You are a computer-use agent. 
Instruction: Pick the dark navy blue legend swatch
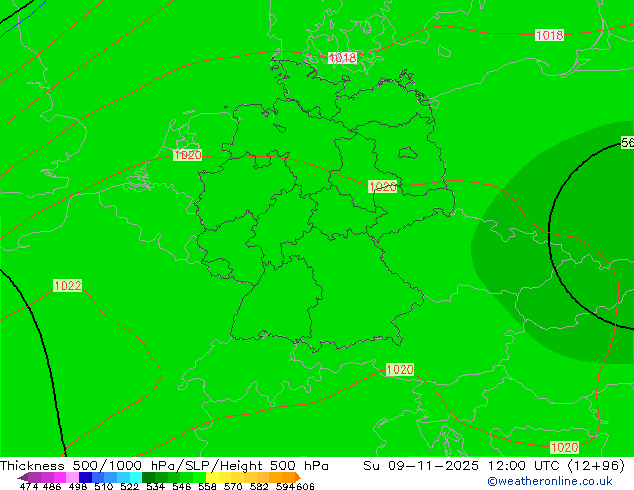[85, 477]
